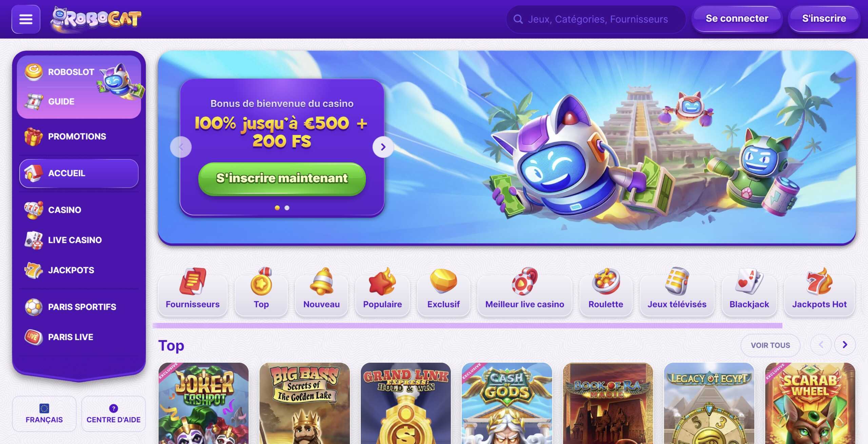Select the first banner slide dot

coord(277,208)
